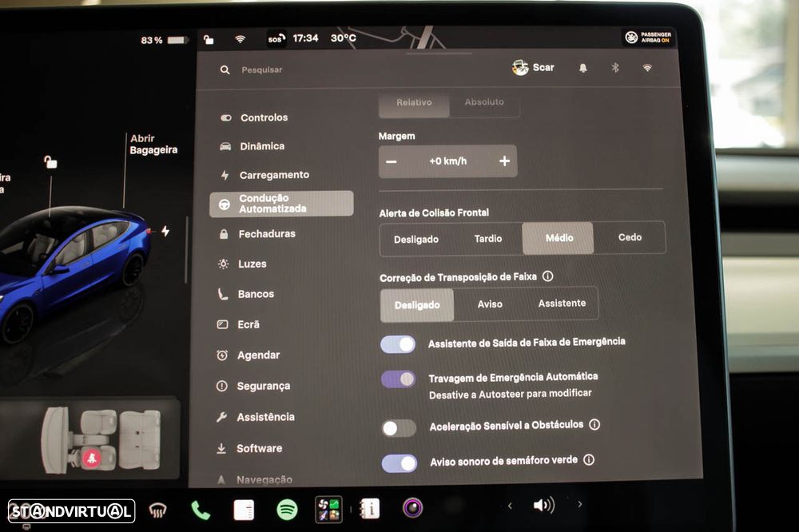Tap the 30°C outside temperature
Image resolution: width=799 pixels, height=532 pixels.
[x=344, y=38]
